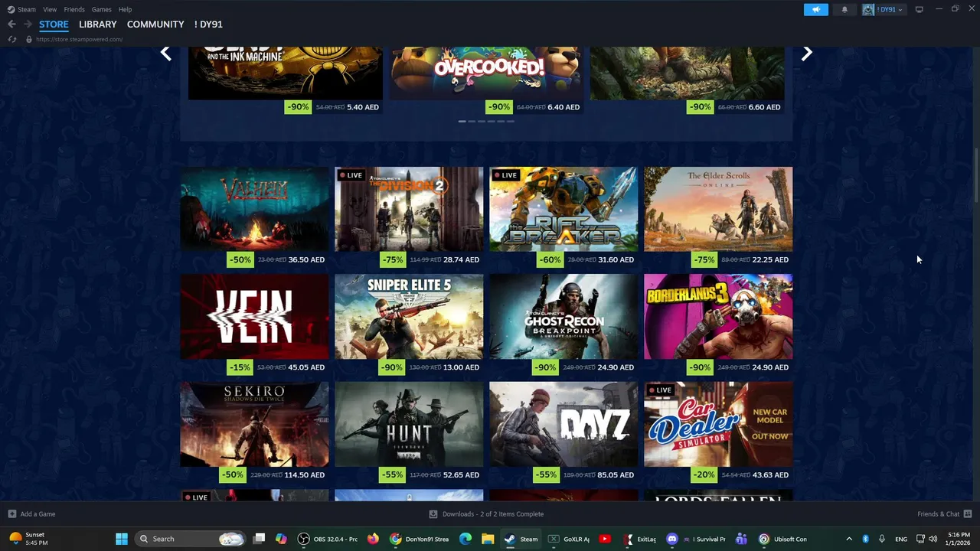Image resolution: width=980 pixels, height=551 pixels.
Task: Open the announcements megaphone button
Action: [x=816, y=9]
